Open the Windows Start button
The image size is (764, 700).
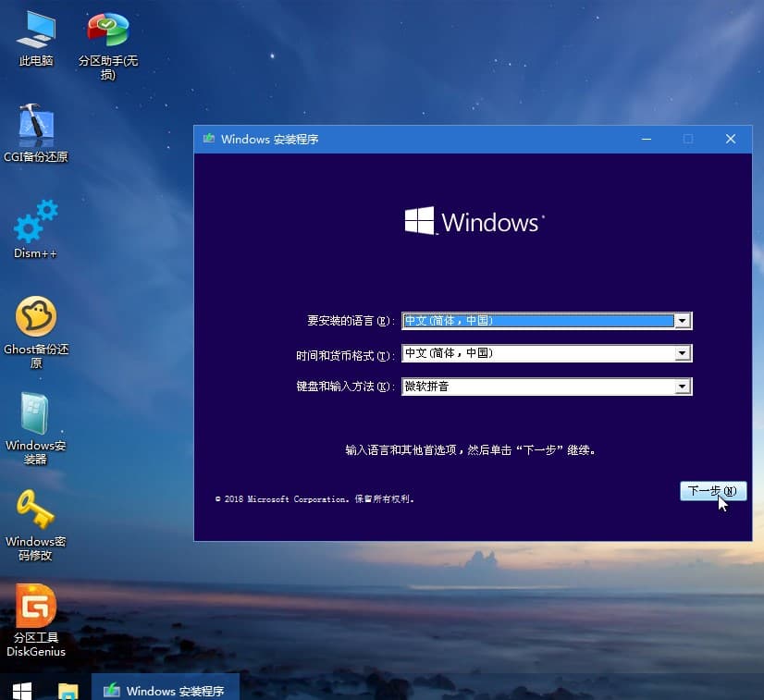point(22,689)
